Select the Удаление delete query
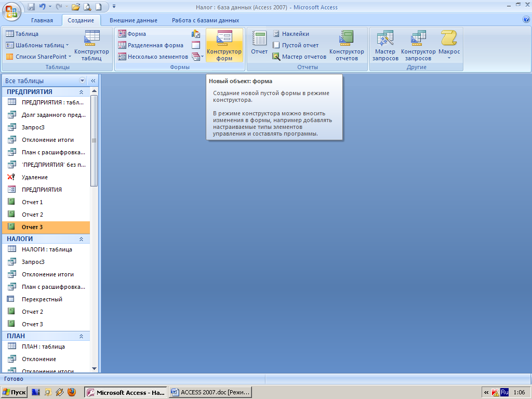 (x=46, y=177)
